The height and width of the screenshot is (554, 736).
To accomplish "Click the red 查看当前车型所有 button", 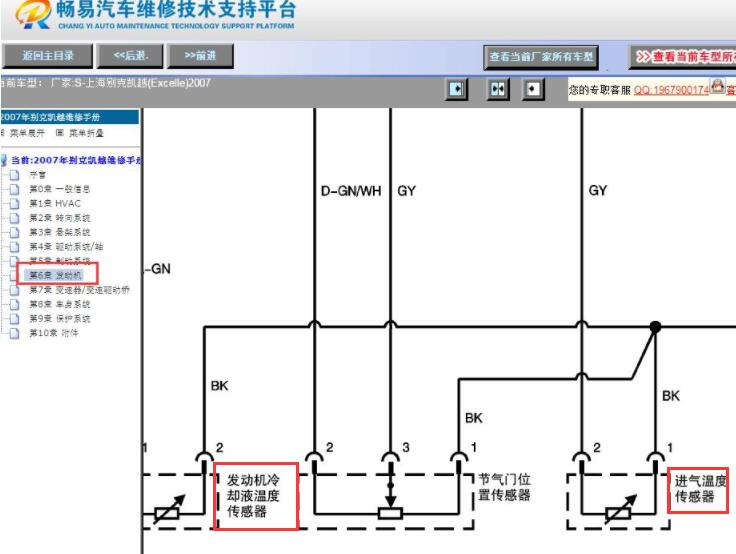I will [682, 57].
